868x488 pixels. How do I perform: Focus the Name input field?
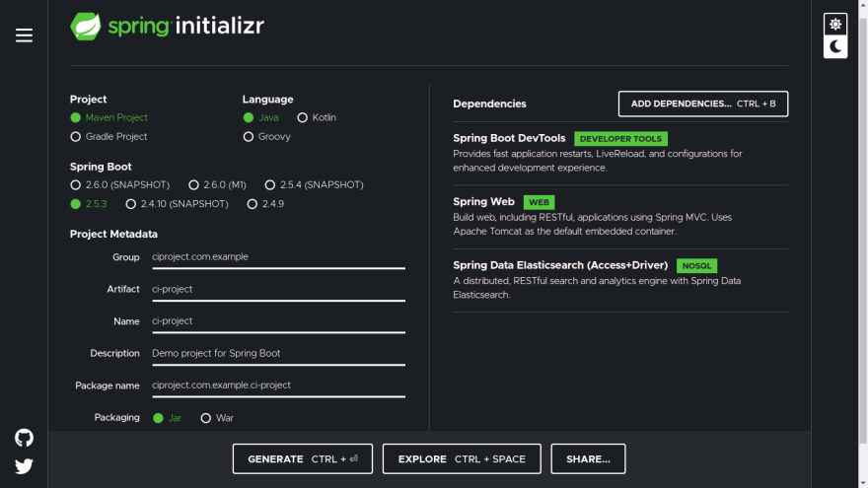coord(278,321)
